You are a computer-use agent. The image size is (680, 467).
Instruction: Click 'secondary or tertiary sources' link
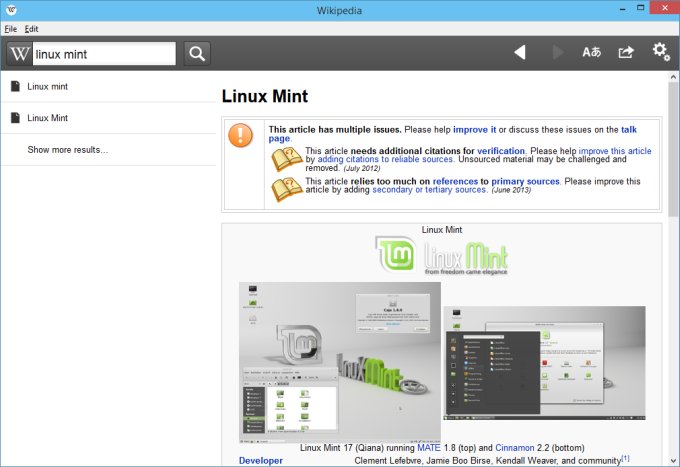(x=429, y=189)
